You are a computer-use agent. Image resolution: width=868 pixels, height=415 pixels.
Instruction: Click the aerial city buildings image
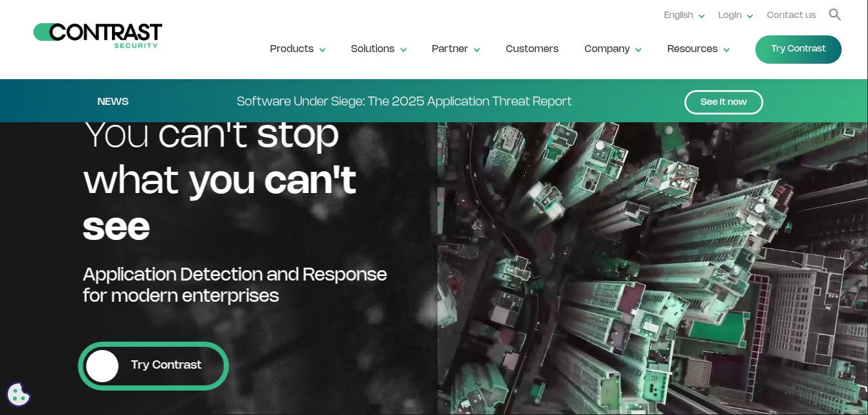(652, 268)
